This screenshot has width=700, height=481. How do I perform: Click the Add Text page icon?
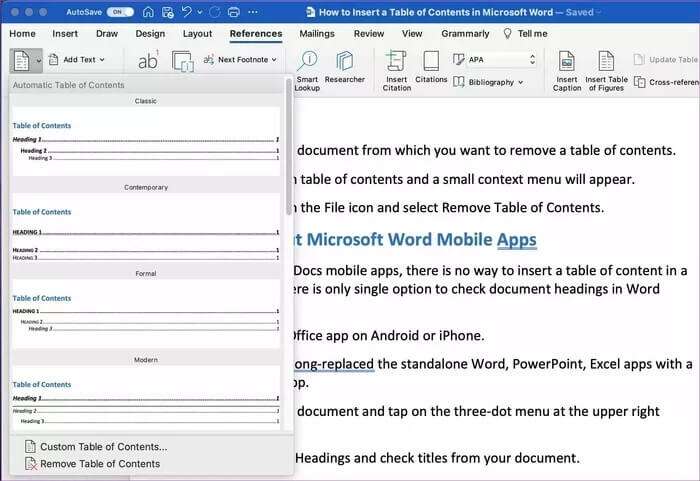(x=54, y=59)
